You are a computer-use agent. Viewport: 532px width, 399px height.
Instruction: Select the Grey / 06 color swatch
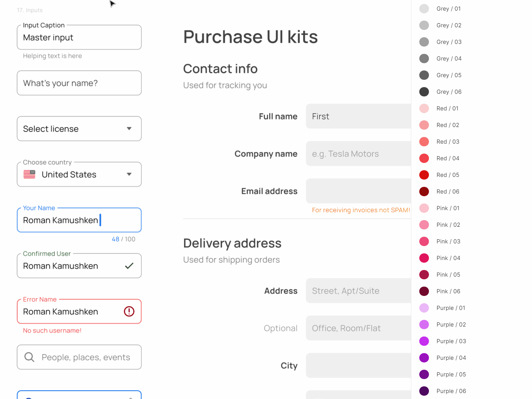[424, 92]
